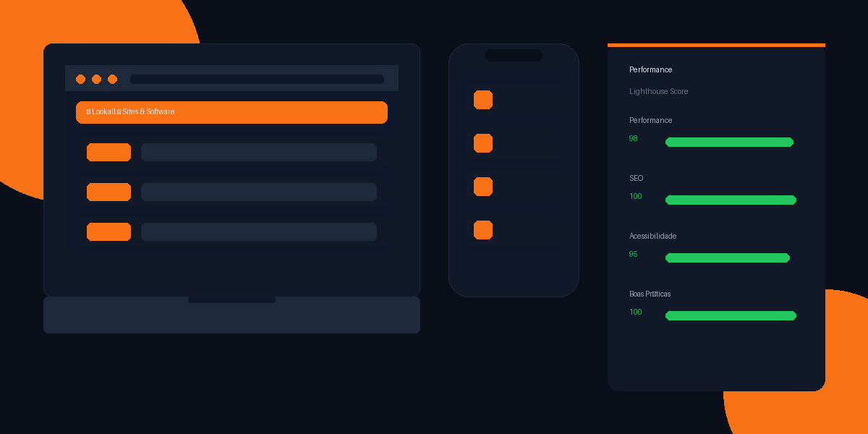Click the green SEO progress bar
This screenshot has height=434, width=868.
pyautogui.click(x=731, y=200)
